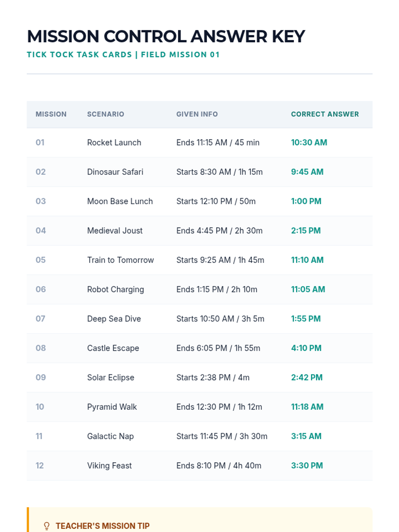
Task: Click the Correct Answer column header
Action: pos(325,114)
